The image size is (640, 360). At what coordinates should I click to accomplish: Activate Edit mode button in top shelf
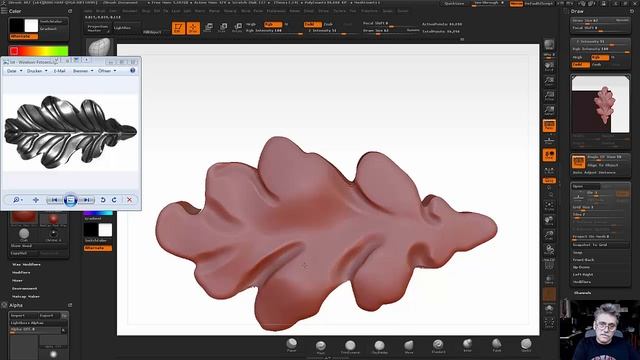178,28
